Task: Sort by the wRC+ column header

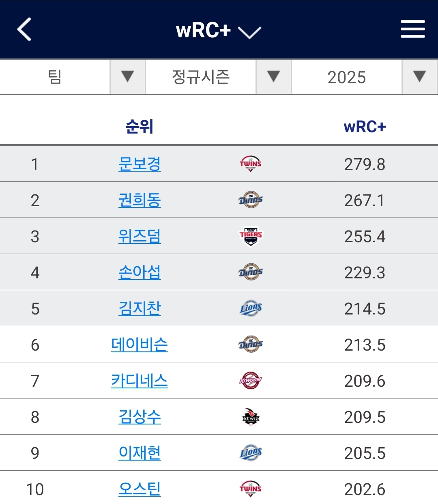Action: [365, 127]
